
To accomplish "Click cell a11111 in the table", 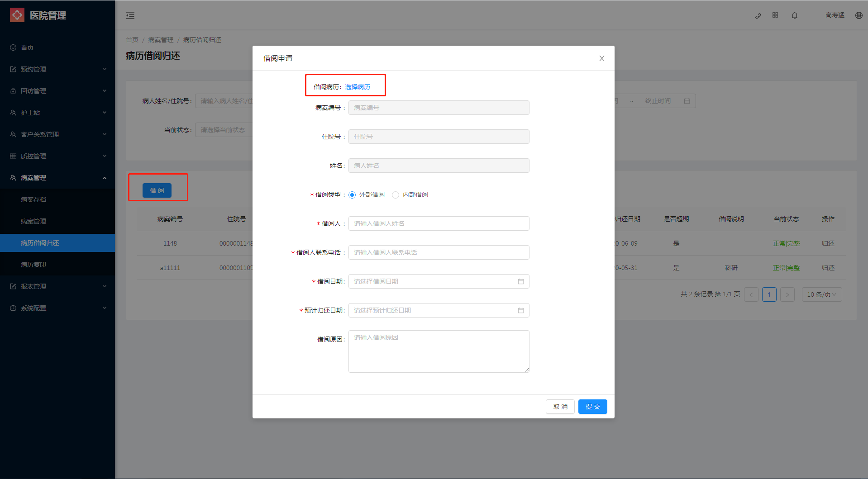I will (x=170, y=268).
